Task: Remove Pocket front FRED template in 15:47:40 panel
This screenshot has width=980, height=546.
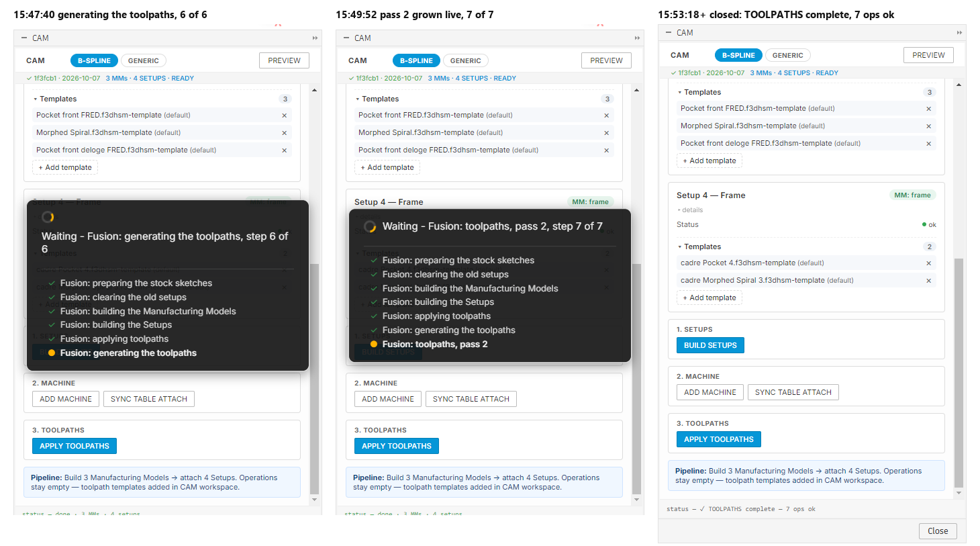Action: click(285, 116)
